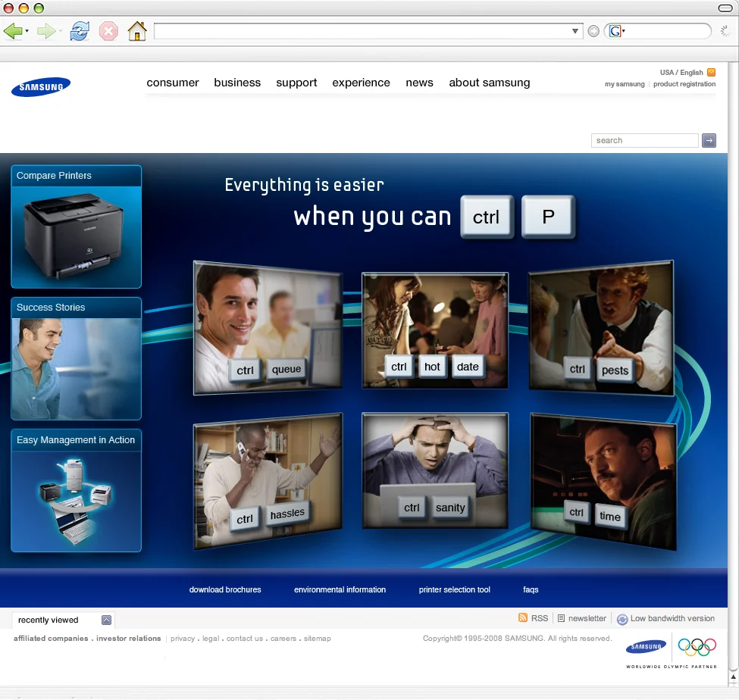Viewport: 739px width, 700px height.
Task: Select the ctrl queue photo tile
Action: tap(268, 328)
